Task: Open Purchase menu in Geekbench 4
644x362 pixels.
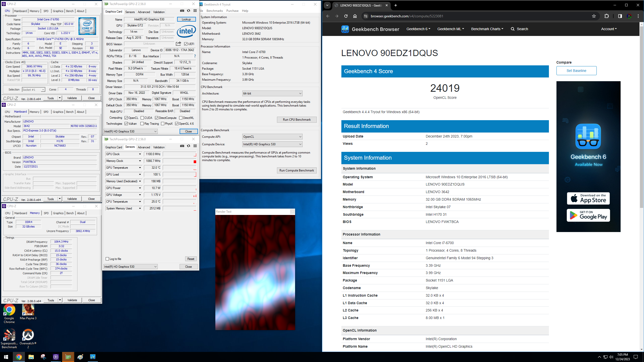Action: pyautogui.click(x=232, y=11)
